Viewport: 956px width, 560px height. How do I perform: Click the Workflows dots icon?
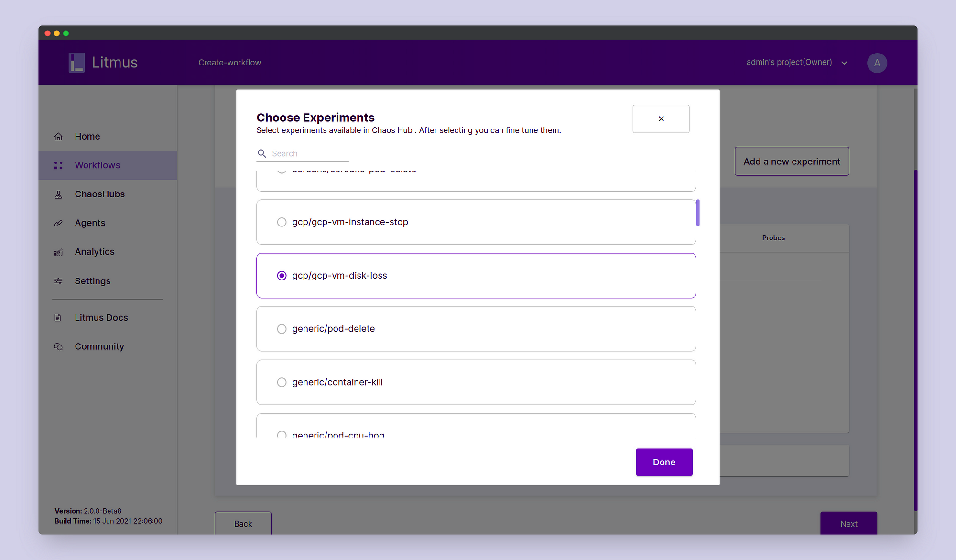58,165
